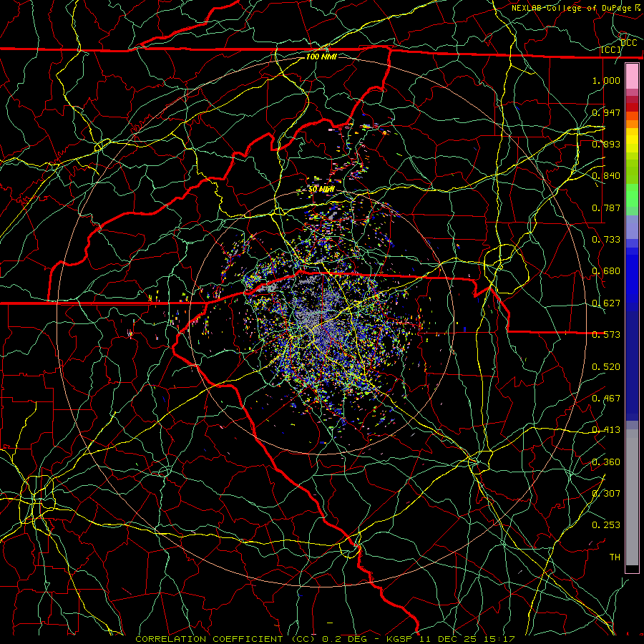Viewport: 644px width, 644px height.
Task: Click the 0.787 legend value
Action: (x=606, y=208)
